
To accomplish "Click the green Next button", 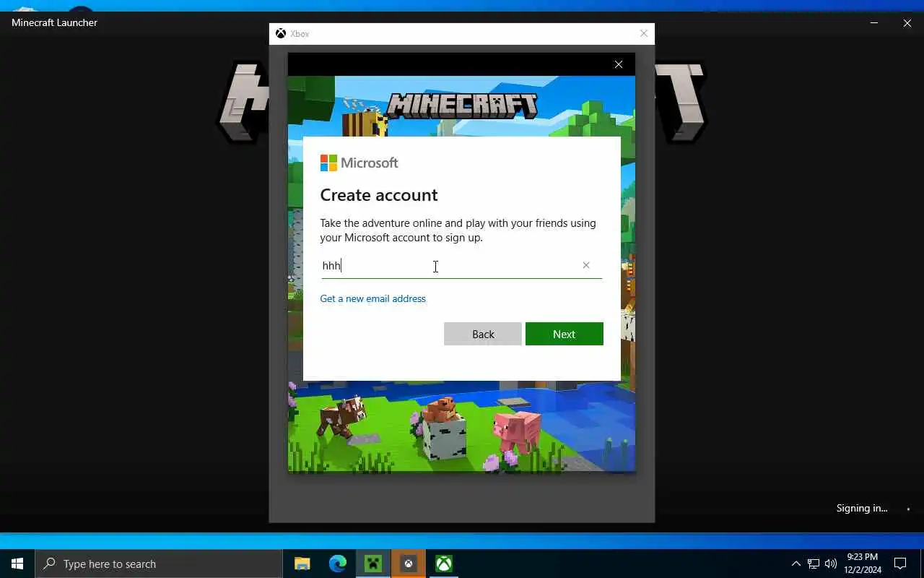I will click(564, 334).
